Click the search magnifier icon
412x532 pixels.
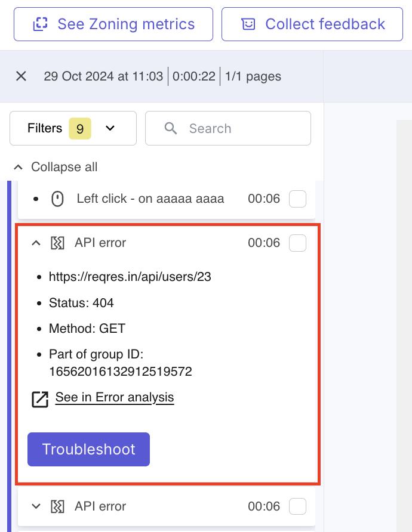tap(171, 128)
